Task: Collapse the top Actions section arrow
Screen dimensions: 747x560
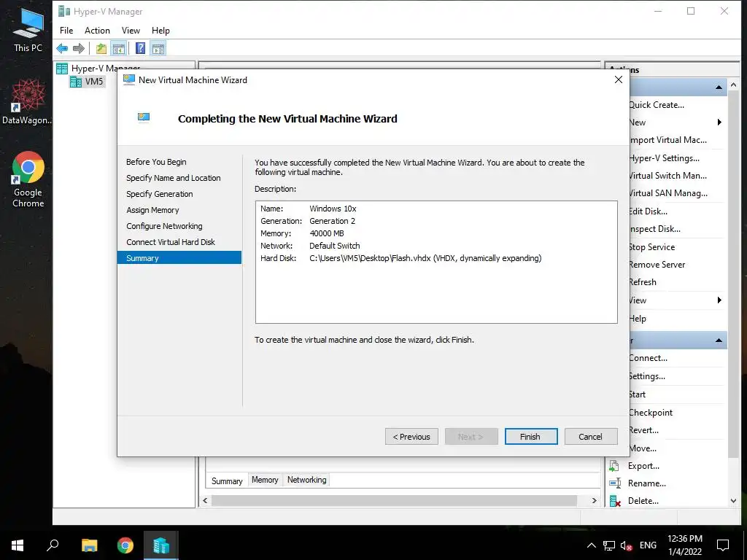Action: point(719,87)
